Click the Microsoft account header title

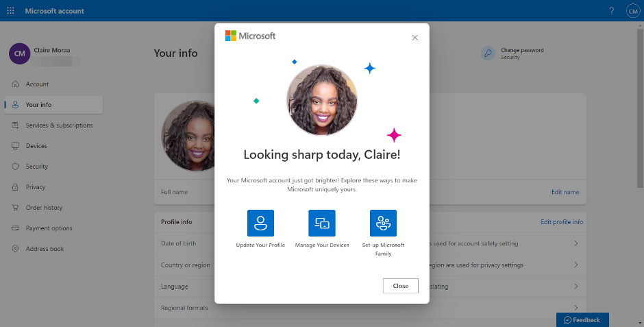pyautogui.click(x=55, y=11)
